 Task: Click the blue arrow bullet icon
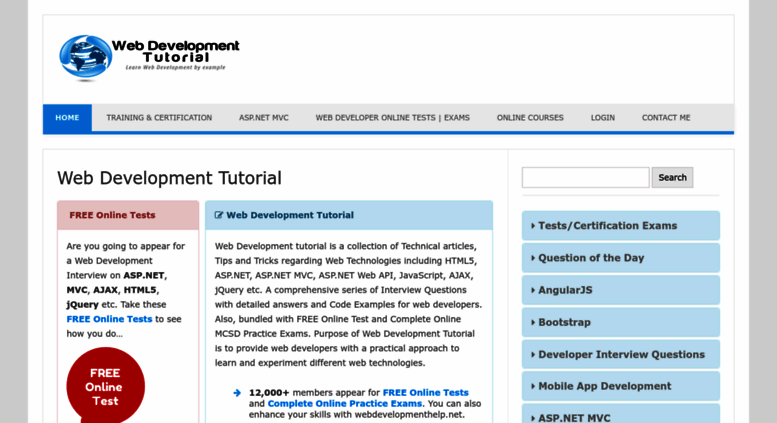(237, 393)
